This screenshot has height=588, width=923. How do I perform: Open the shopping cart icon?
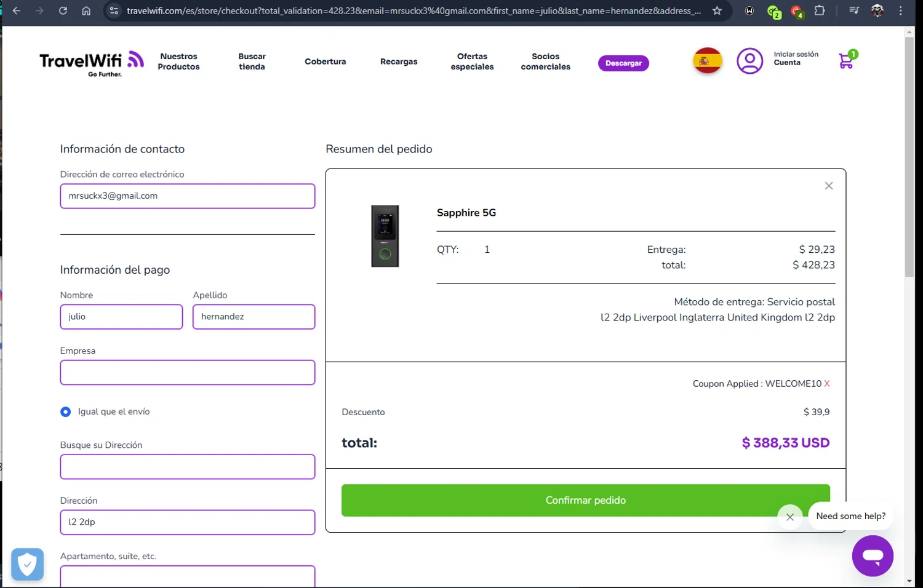pos(847,60)
